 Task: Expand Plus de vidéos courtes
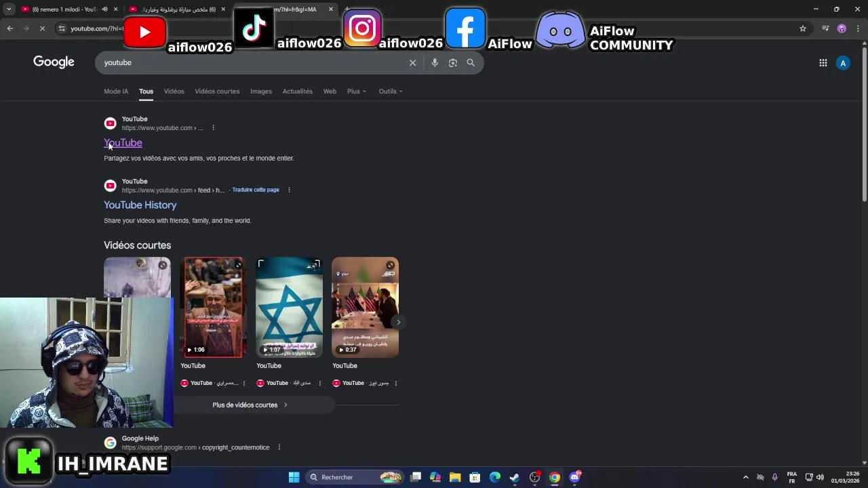tap(250, 405)
